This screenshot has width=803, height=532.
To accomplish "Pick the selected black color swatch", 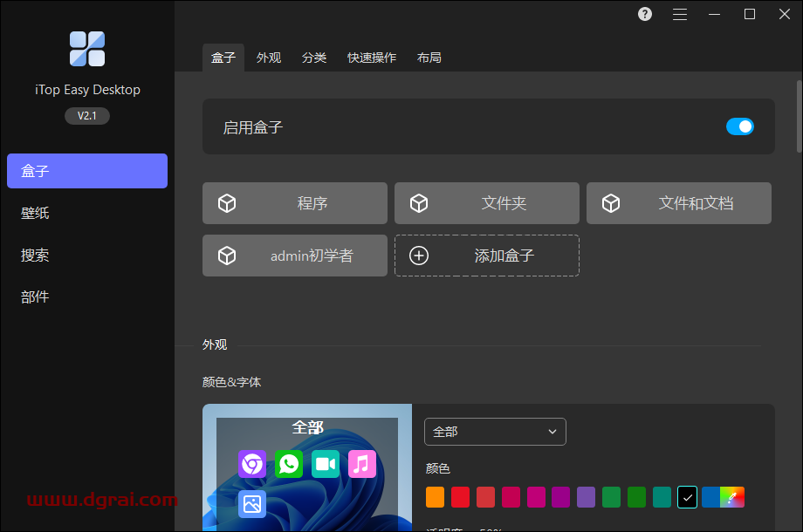I will 687,497.
